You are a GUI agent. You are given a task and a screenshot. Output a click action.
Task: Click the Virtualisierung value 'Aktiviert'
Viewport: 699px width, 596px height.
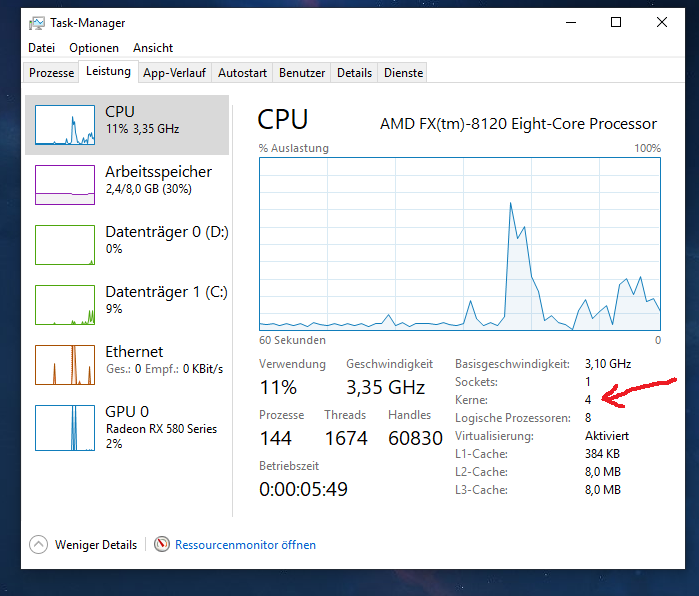[607, 436]
